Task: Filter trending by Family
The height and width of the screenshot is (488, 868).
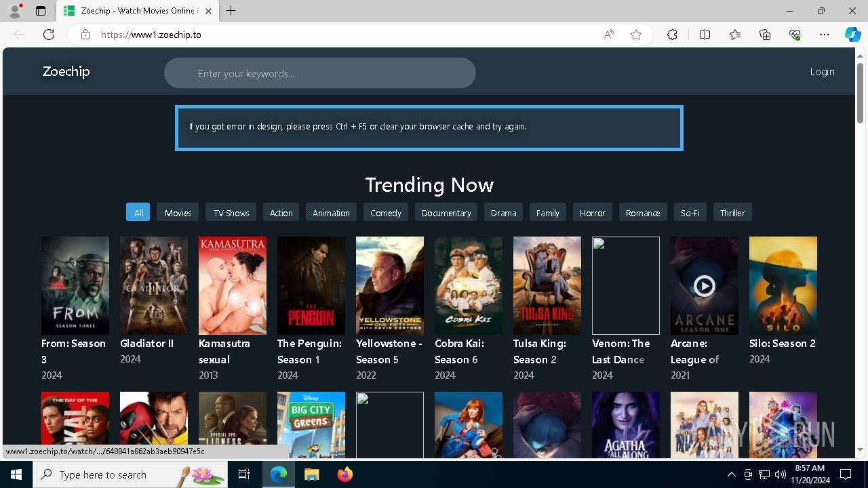Action: [548, 212]
